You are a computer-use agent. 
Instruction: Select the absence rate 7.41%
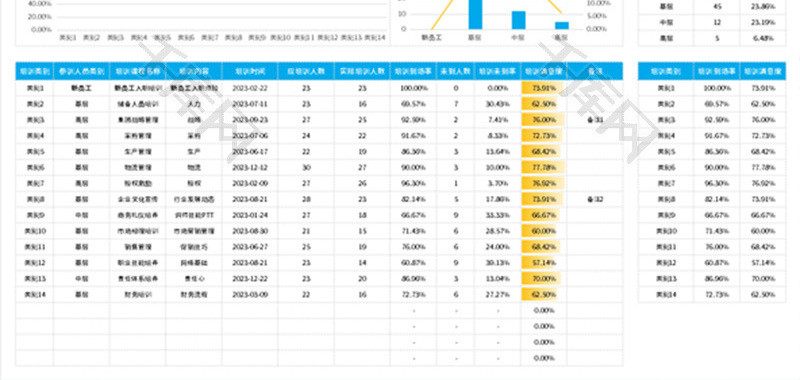[x=497, y=120]
